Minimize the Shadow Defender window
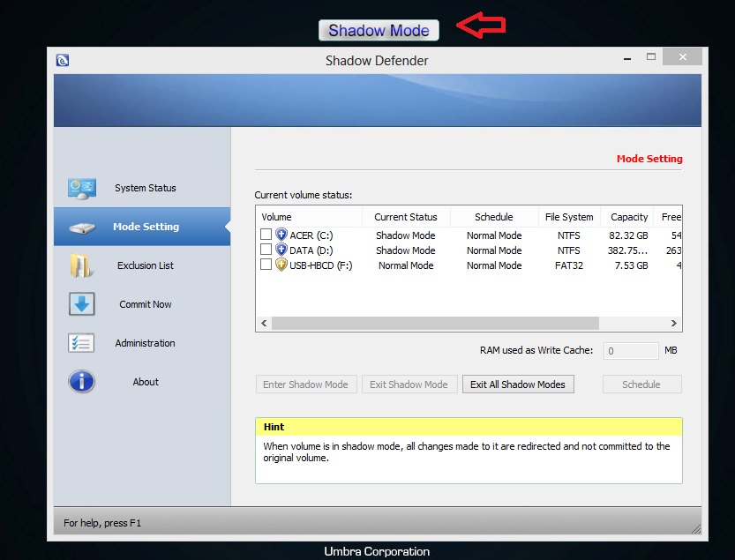The height and width of the screenshot is (560, 735). tap(627, 58)
